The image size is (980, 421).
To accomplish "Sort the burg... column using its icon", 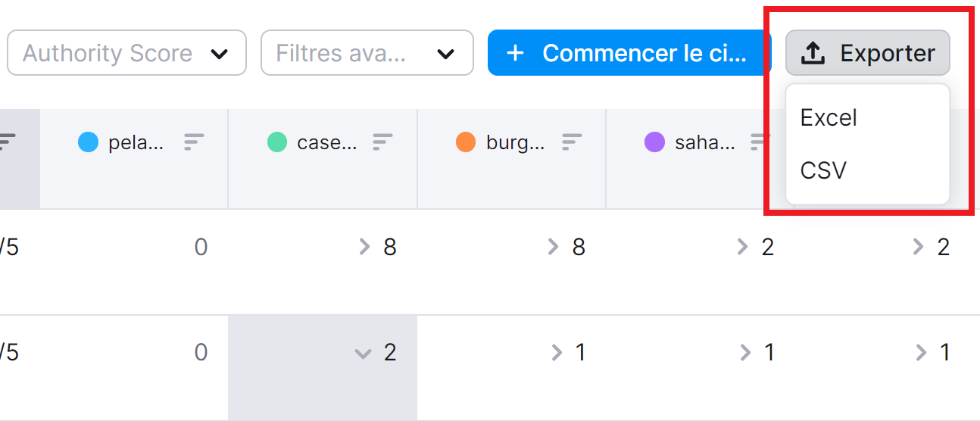I will point(572,142).
